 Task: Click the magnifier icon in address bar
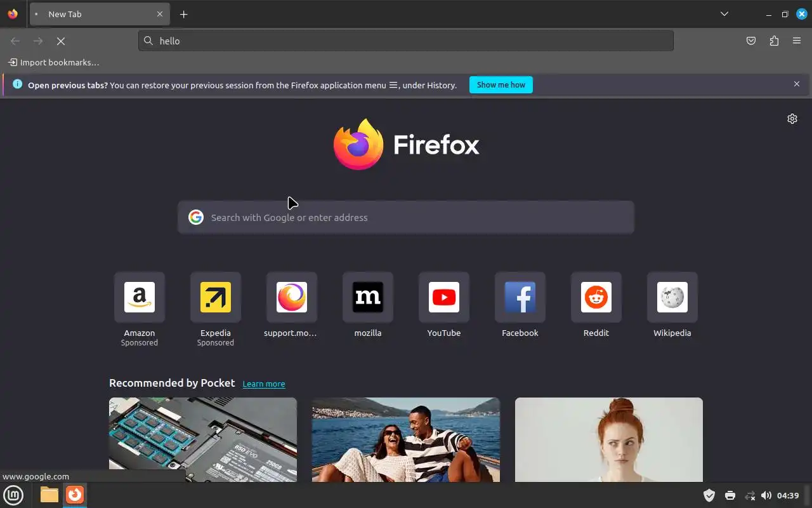click(148, 41)
